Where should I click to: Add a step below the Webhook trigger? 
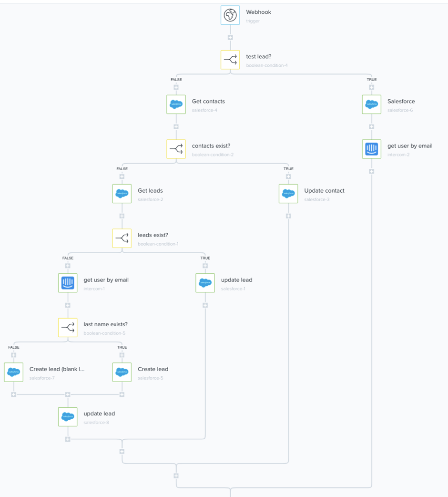tap(230, 37)
